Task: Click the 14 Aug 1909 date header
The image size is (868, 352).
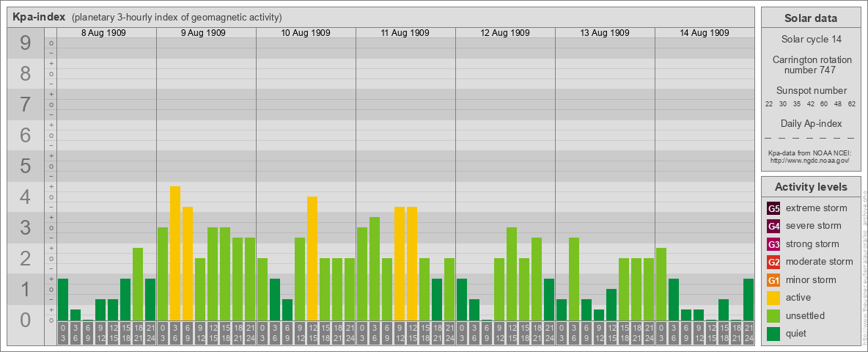Action: (x=704, y=33)
